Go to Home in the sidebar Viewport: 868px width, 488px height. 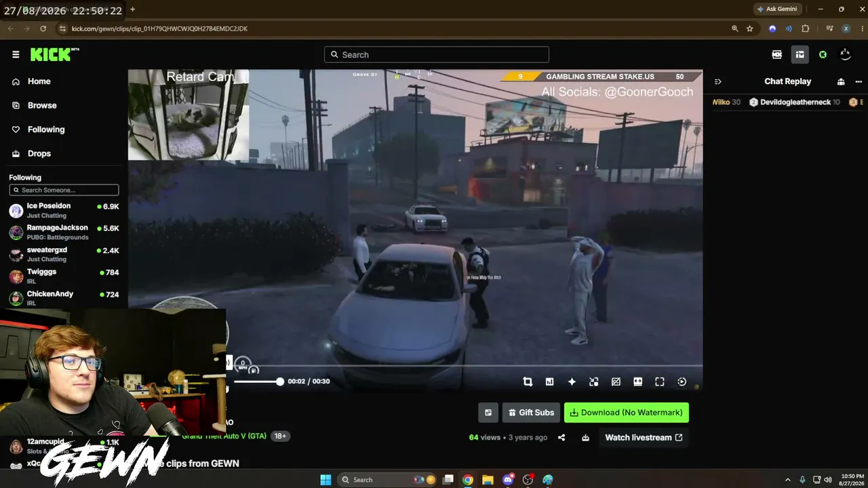point(39,81)
